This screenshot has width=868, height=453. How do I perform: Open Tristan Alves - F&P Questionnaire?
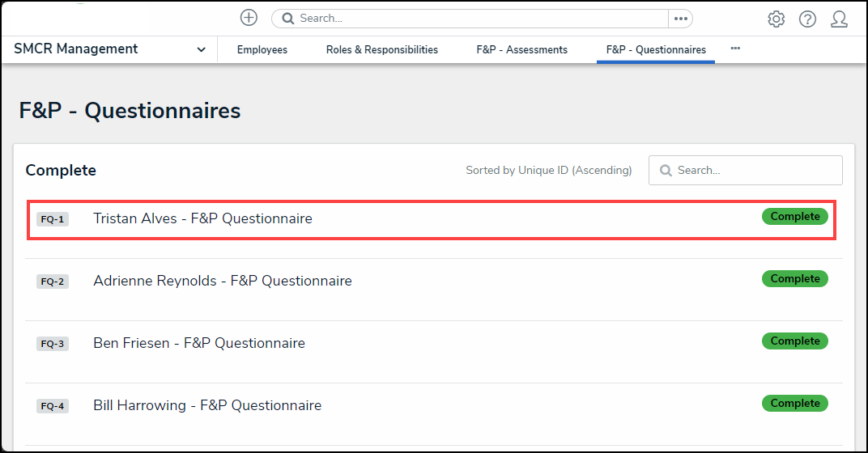point(202,218)
